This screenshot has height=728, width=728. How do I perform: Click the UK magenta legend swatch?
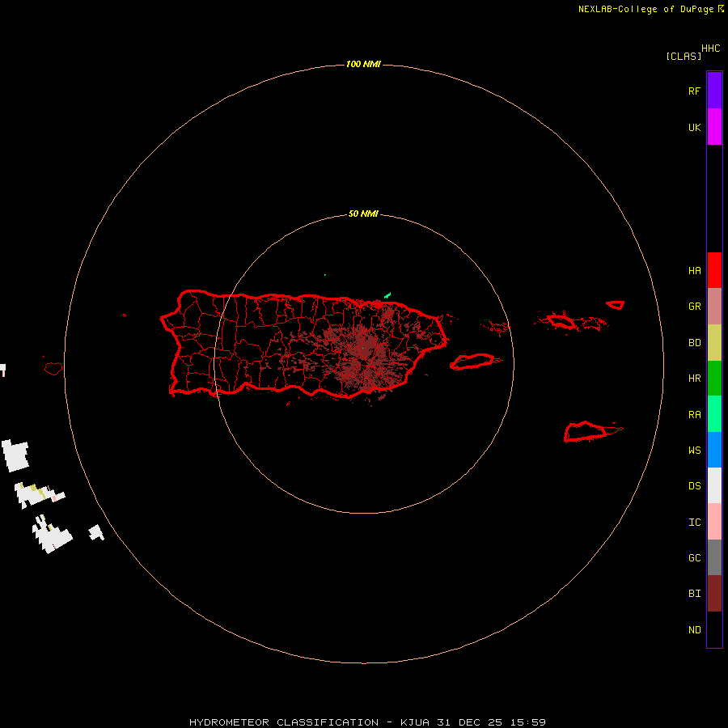[x=714, y=127]
